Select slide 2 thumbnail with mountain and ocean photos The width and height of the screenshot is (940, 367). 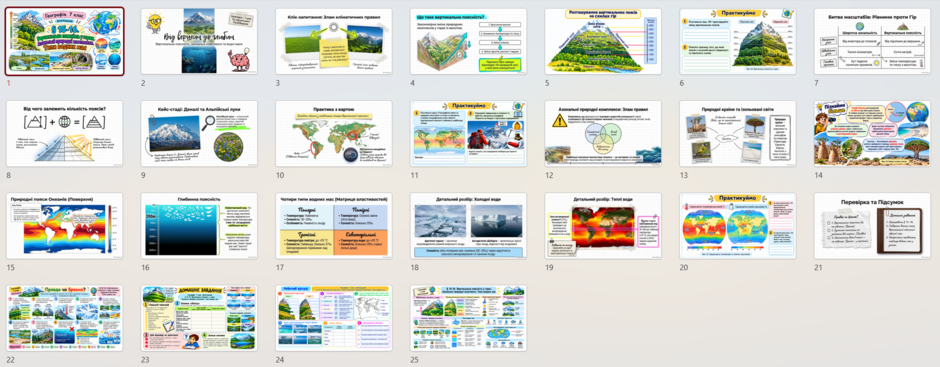pos(199,41)
